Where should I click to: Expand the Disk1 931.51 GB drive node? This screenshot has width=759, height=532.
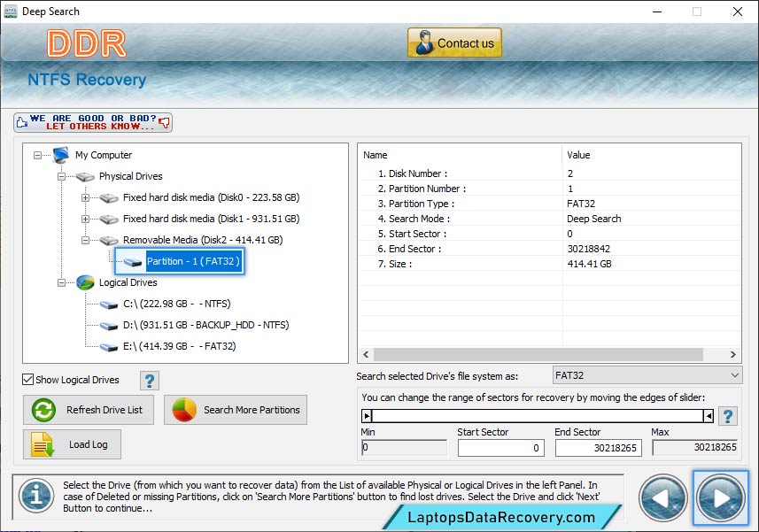click(x=85, y=220)
